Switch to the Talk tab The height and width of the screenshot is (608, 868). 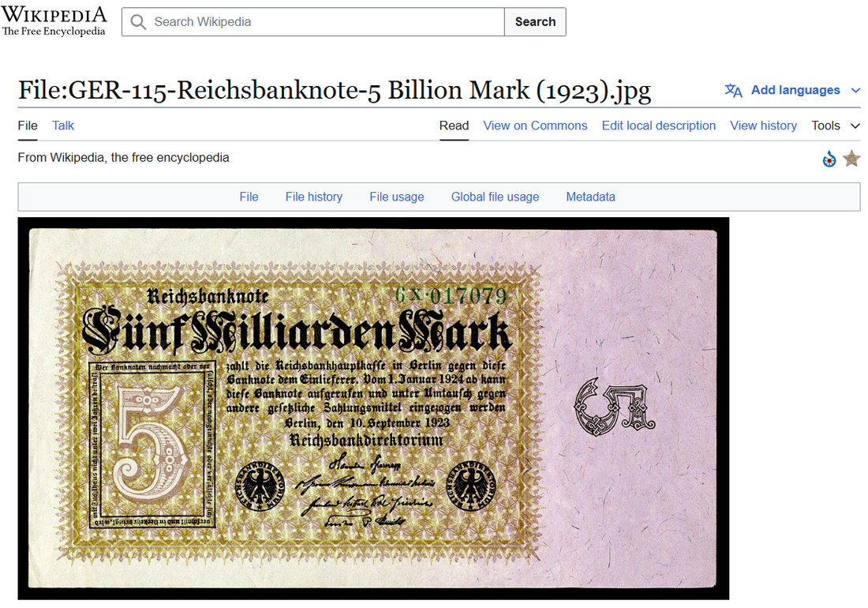(63, 126)
